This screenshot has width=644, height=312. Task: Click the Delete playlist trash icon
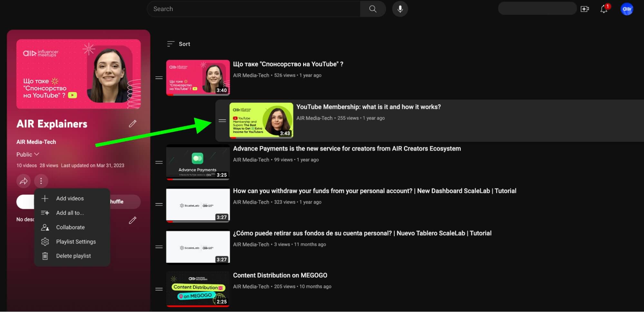tap(45, 256)
